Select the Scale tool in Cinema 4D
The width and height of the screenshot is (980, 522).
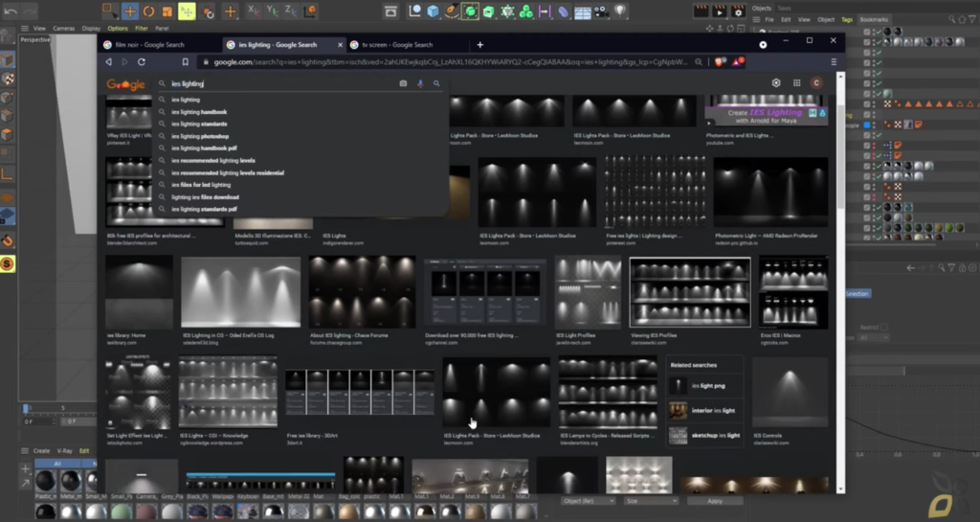pyautogui.click(x=167, y=11)
